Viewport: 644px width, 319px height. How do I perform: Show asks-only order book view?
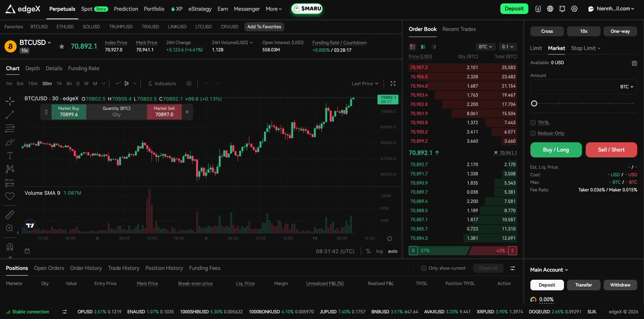click(x=433, y=47)
